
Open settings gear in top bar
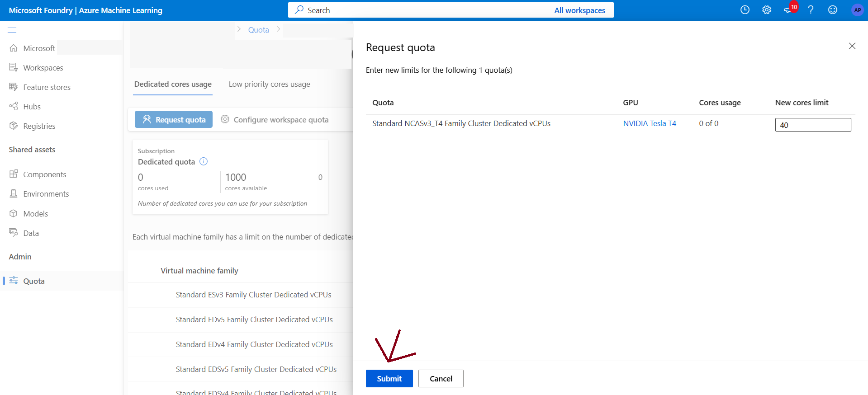tap(766, 10)
